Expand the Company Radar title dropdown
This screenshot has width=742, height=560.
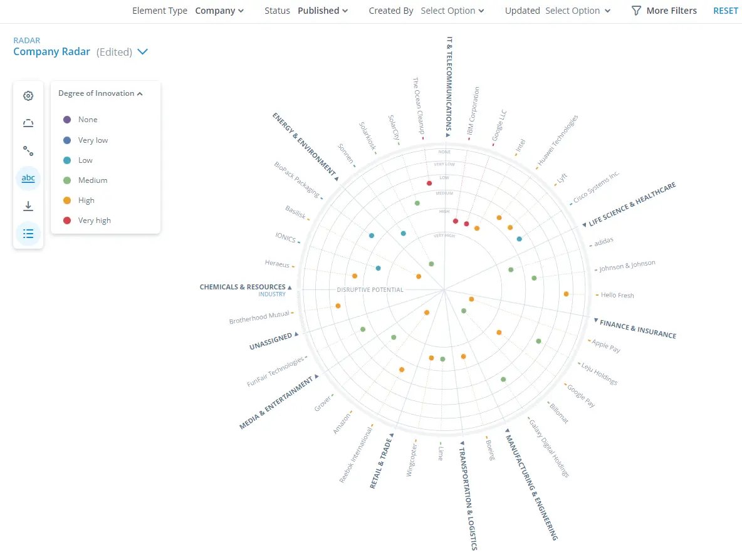(142, 52)
